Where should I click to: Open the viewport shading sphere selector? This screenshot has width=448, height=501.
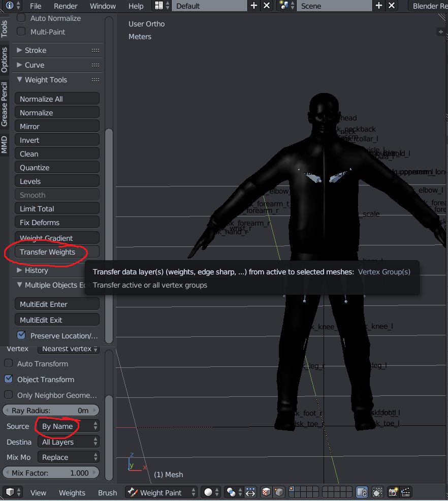coord(212,492)
